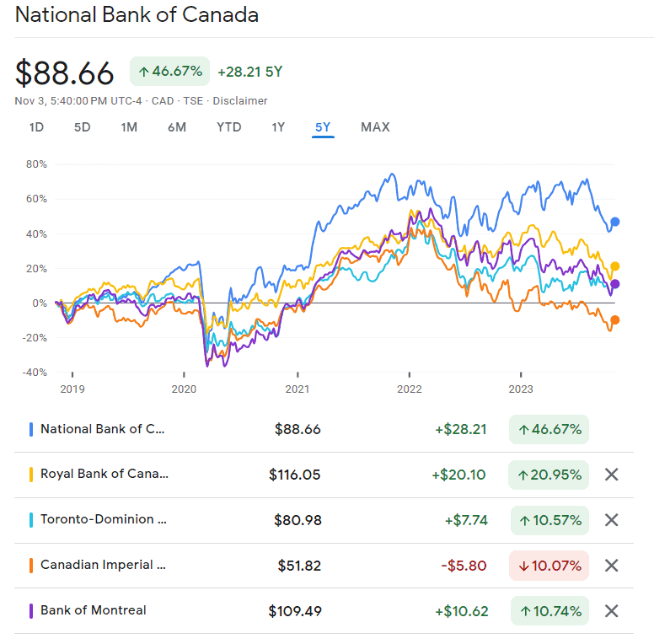Switch chart to 1D range
This screenshot has height=644, width=654.
36,127
